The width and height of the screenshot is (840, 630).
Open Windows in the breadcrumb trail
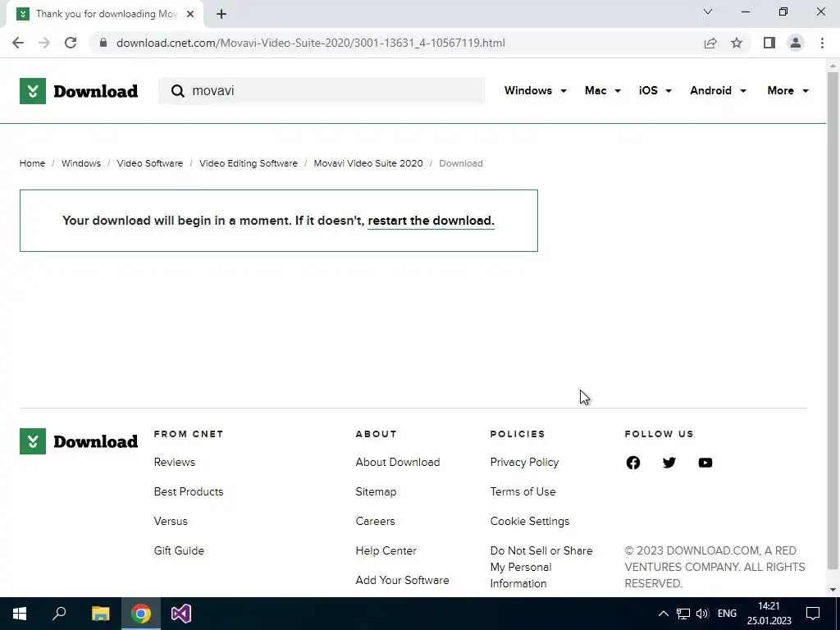81,163
